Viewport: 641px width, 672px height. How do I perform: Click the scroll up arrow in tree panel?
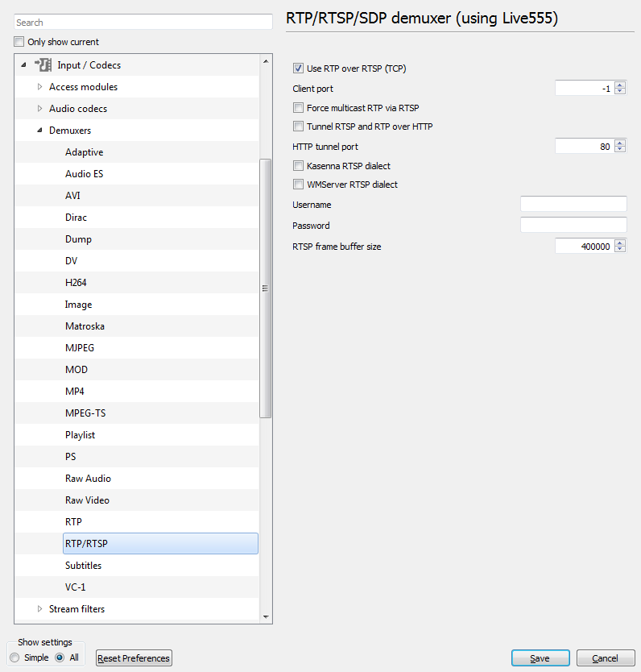pos(266,61)
